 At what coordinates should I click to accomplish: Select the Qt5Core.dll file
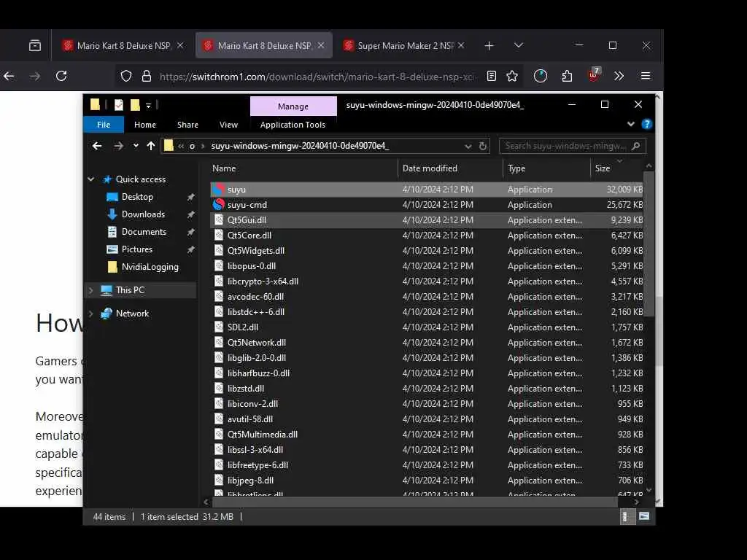coord(426,236)
